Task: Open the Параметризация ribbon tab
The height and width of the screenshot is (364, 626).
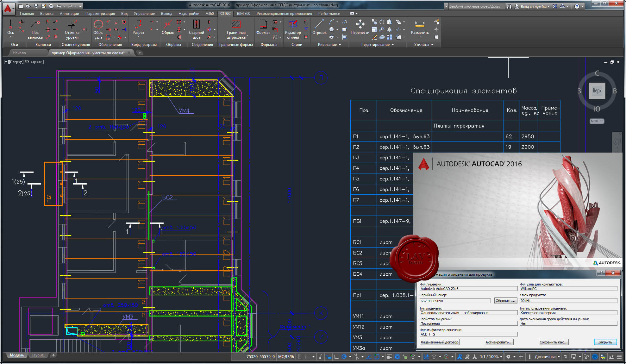Action: (x=100, y=14)
